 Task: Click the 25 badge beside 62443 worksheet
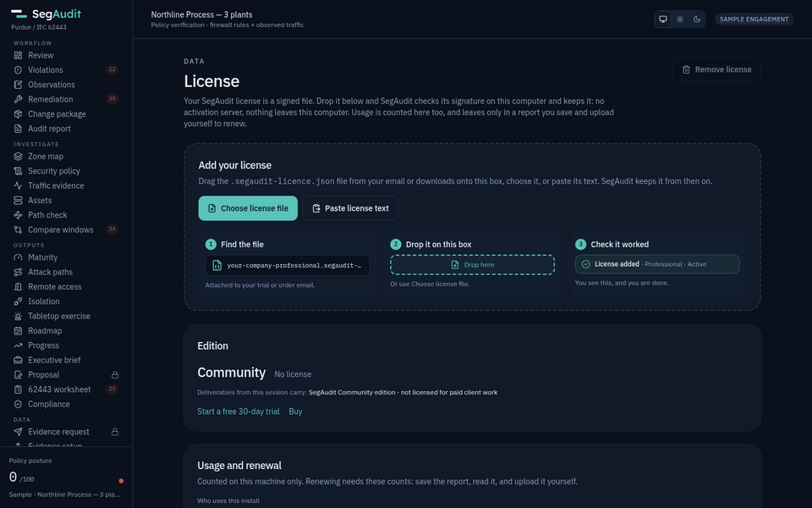tap(112, 389)
